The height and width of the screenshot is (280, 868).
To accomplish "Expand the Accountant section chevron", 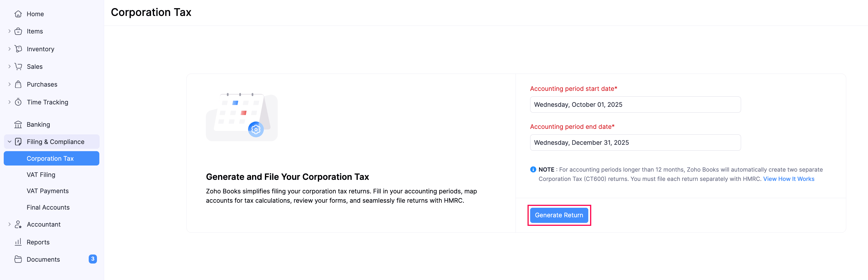I will [10, 224].
